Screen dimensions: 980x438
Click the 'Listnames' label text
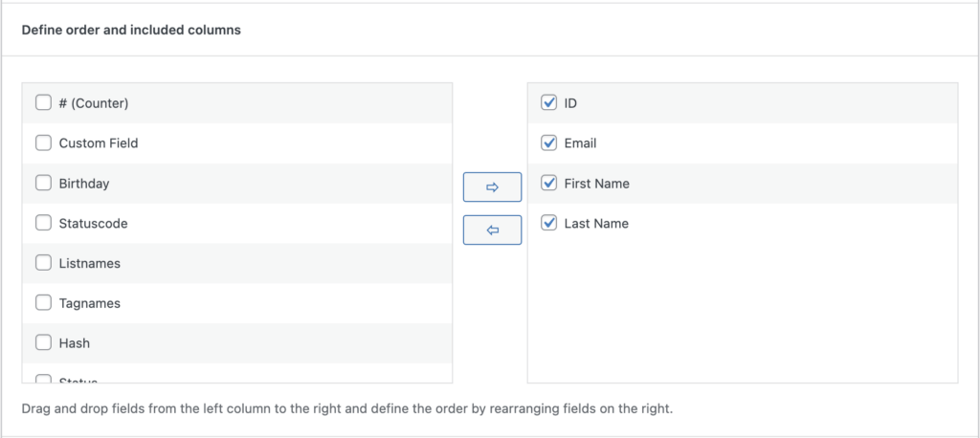click(x=90, y=263)
